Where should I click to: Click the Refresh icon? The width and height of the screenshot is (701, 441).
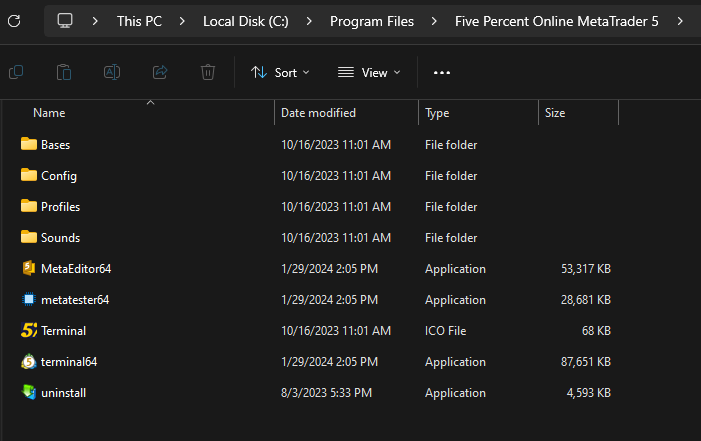14,21
